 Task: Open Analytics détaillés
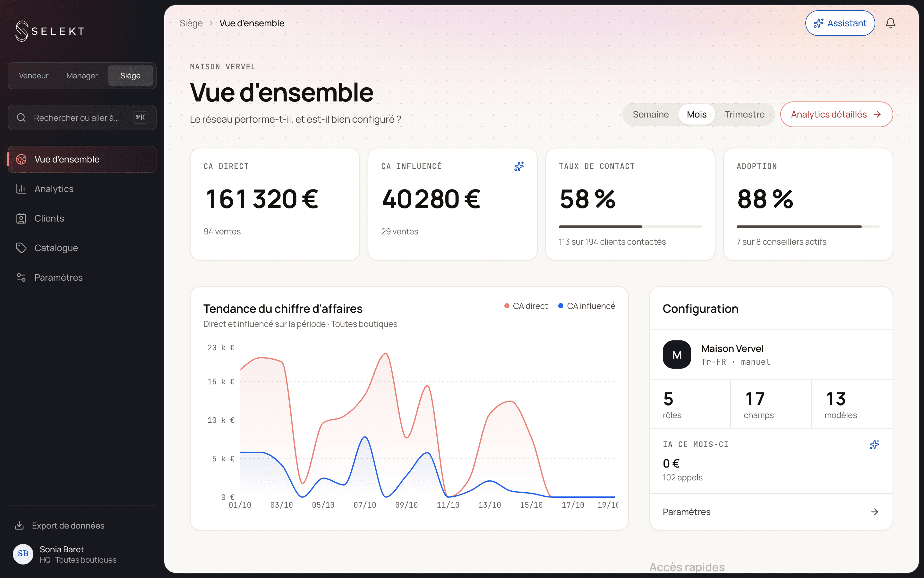[836, 114]
